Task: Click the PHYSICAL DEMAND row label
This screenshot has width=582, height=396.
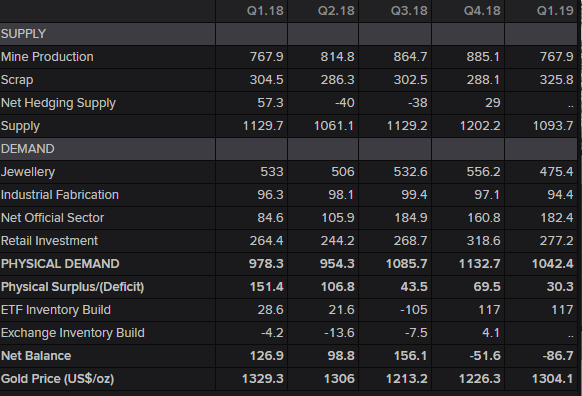Action: (x=60, y=264)
